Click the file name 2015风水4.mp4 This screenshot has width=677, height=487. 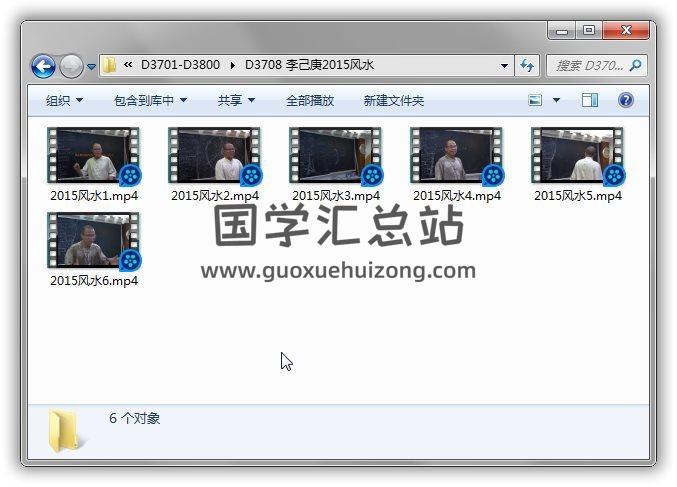[457, 196]
